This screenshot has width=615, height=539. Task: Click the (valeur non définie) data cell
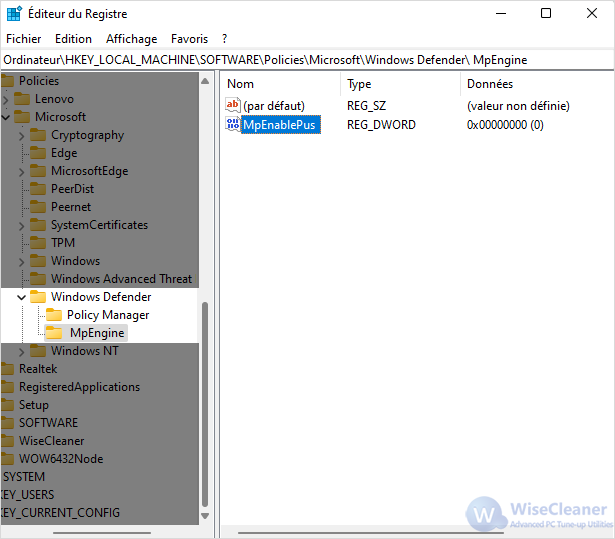click(518, 106)
